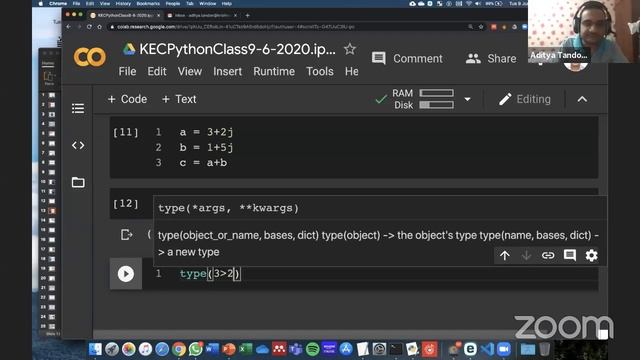
Task: Share the notebook
Action: click(491, 58)
